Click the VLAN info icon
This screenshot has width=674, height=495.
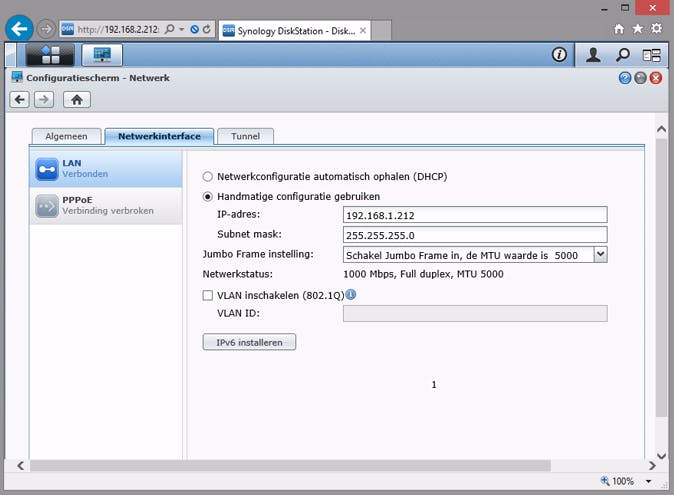coord(351,294)
